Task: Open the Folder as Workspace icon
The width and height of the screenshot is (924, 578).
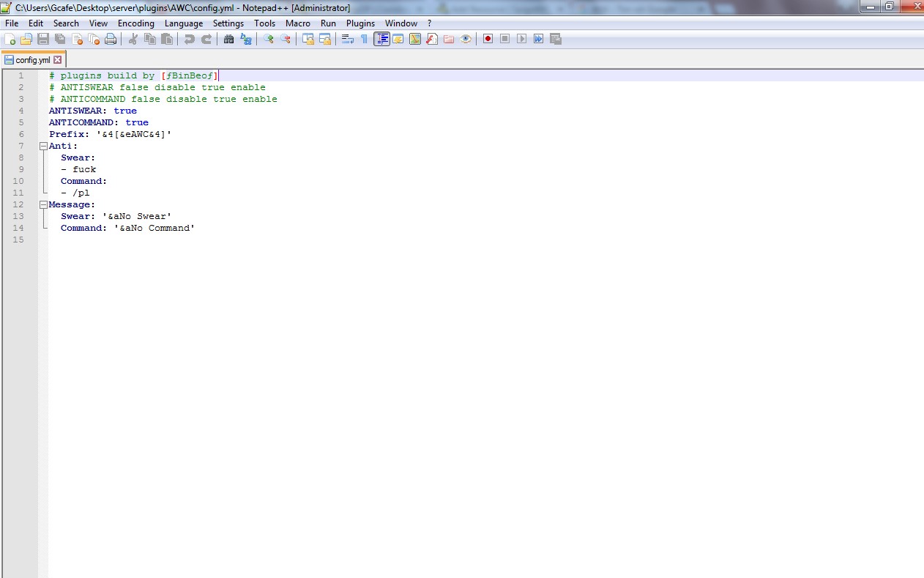Action: pos(449,39)
